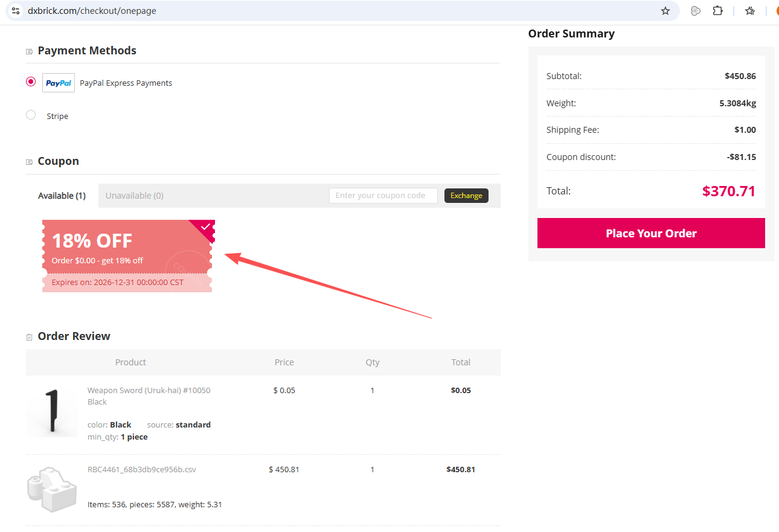Bookmark this page with the star icon
Image resolution: width=779 pixels, height=532 pixels.
click(665, 11)
